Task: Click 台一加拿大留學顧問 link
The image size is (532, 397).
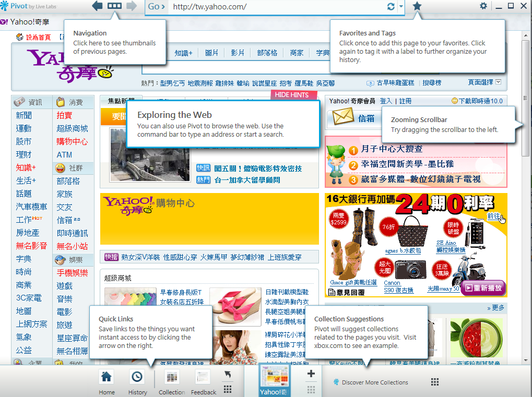Action: pyautogui.click(x=247, y=180)
